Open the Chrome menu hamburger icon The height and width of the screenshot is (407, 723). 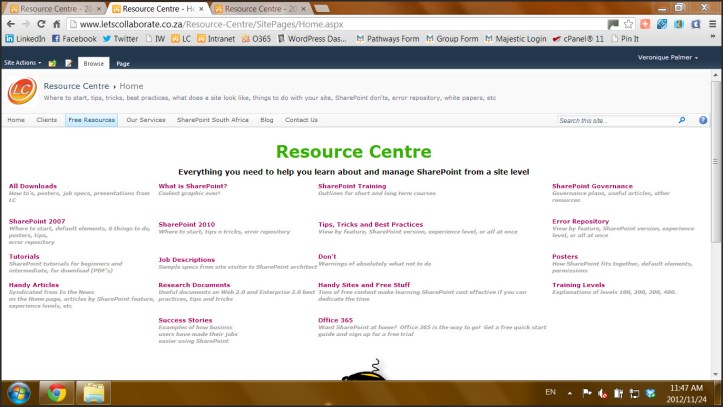coord(711,23)
